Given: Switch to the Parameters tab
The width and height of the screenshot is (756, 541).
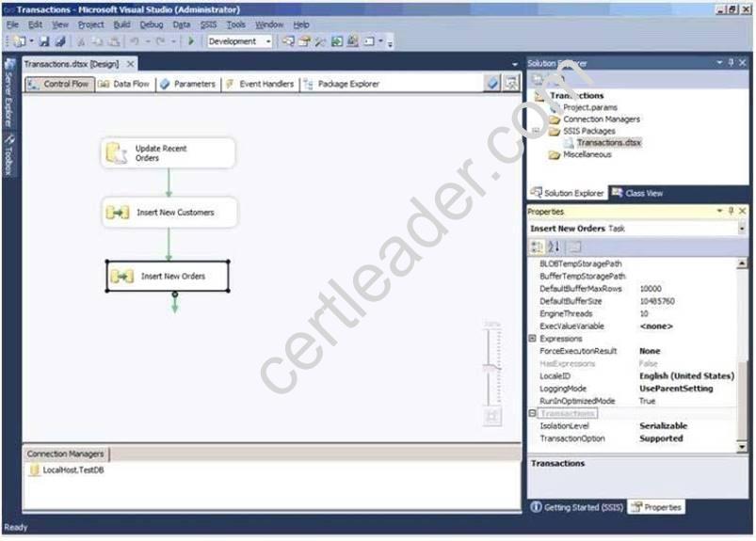Looking at the screenshot, I should pyautogui.click(x=188, y=84).
